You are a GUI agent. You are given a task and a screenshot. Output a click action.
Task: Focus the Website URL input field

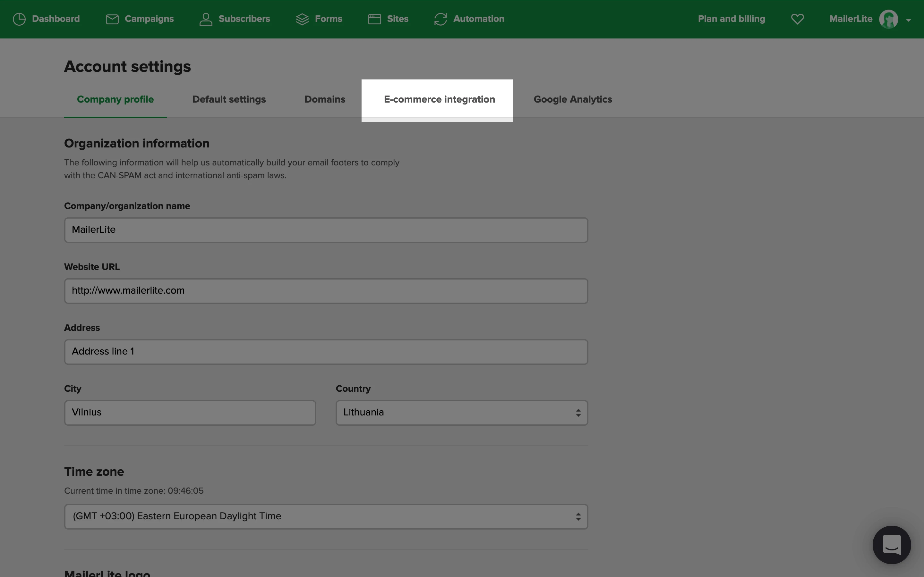(x=326, y=291)
